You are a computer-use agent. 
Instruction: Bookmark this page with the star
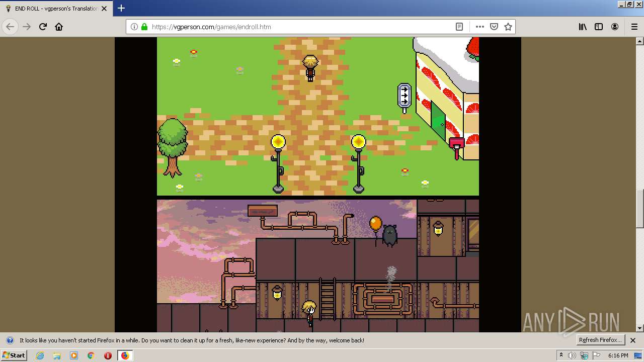[508, 27]
